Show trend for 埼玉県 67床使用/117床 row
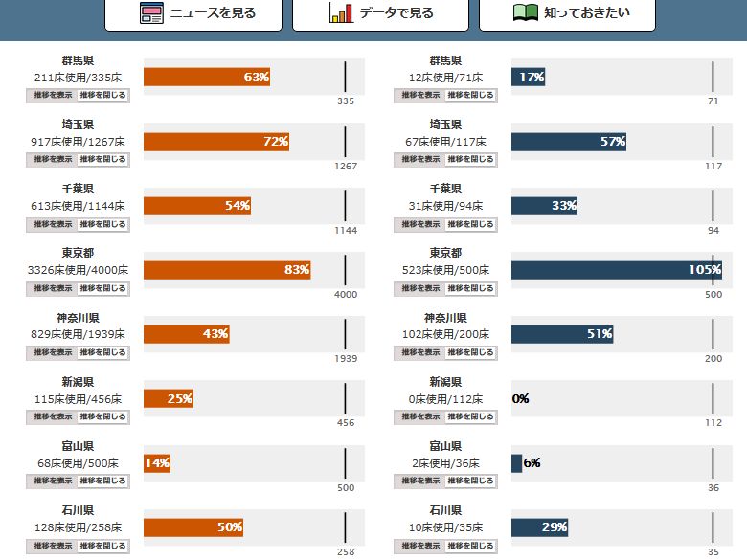 [x=421, y=160]
